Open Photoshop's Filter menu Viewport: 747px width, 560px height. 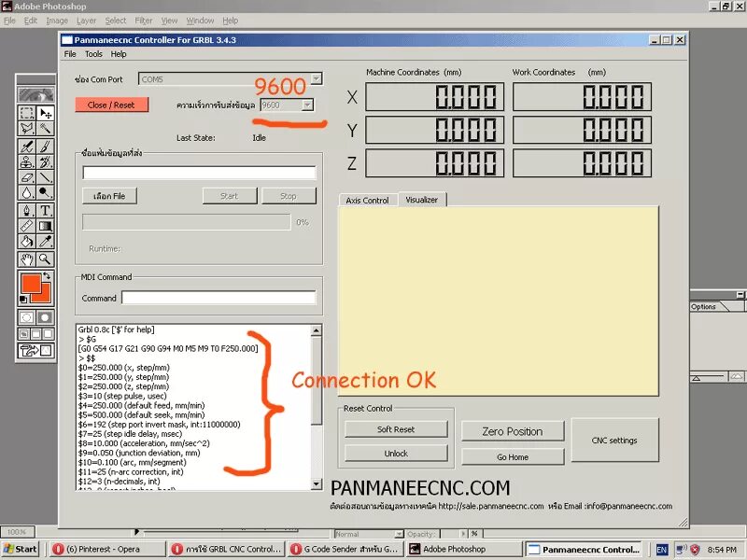144,21
